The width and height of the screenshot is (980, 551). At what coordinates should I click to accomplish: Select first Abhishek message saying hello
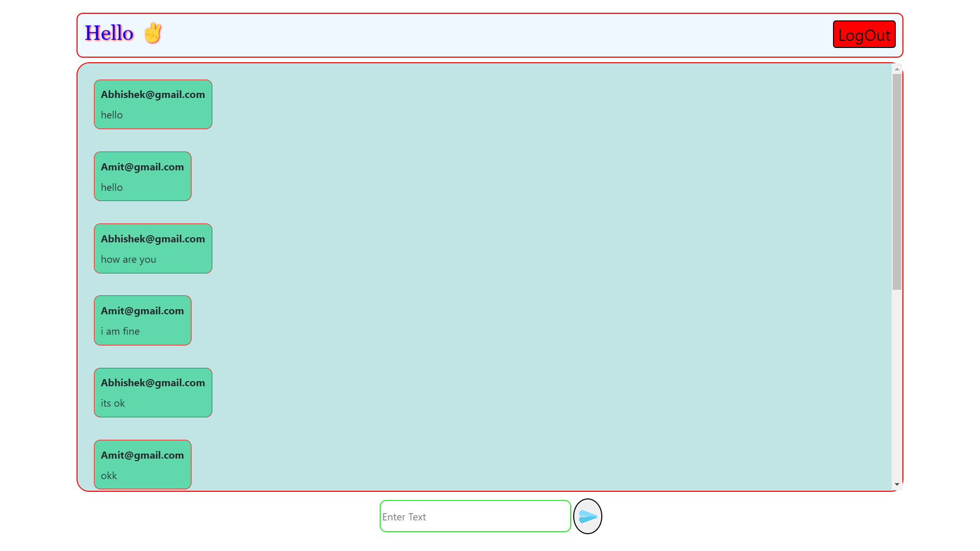click(x=112, y=115)
